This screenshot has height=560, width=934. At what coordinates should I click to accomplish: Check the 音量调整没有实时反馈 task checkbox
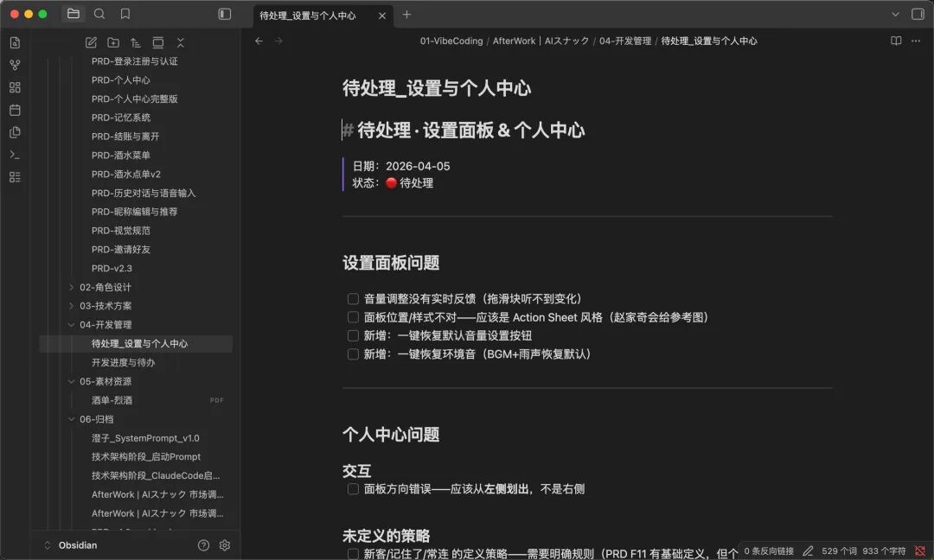(x=353, y=299)
